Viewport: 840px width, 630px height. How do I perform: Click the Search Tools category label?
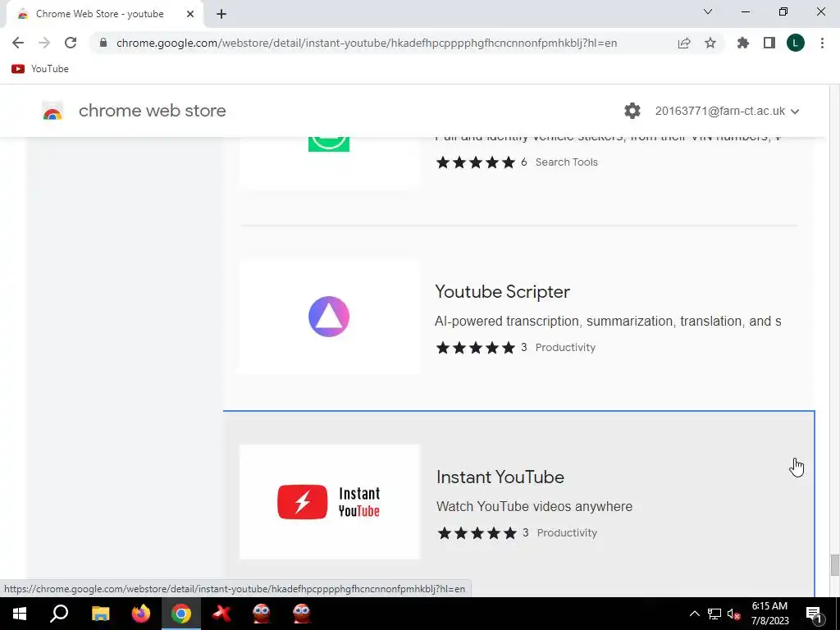(x=566, y=162)
